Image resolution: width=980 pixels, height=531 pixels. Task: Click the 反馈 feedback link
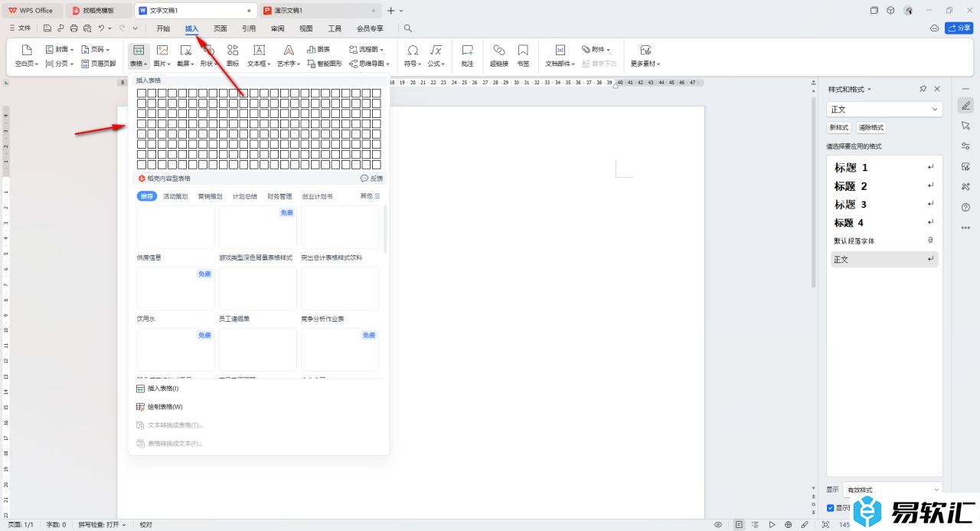point(372,179)
